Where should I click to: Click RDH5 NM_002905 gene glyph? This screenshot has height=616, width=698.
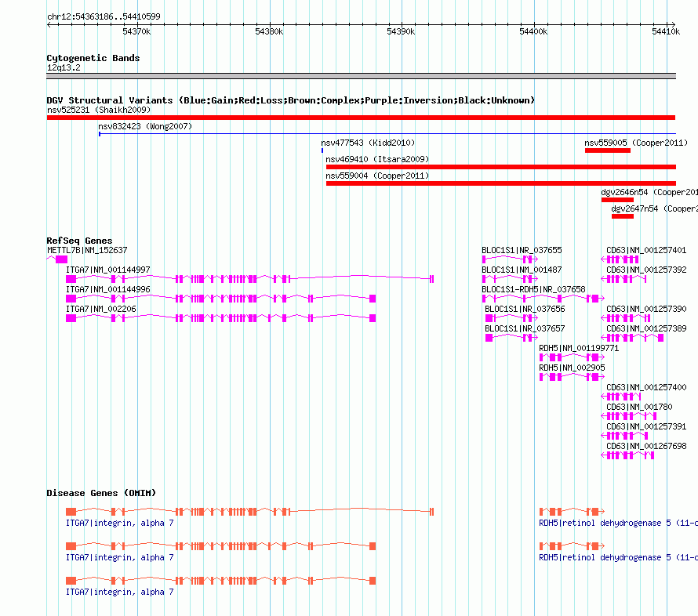[572, 377]
